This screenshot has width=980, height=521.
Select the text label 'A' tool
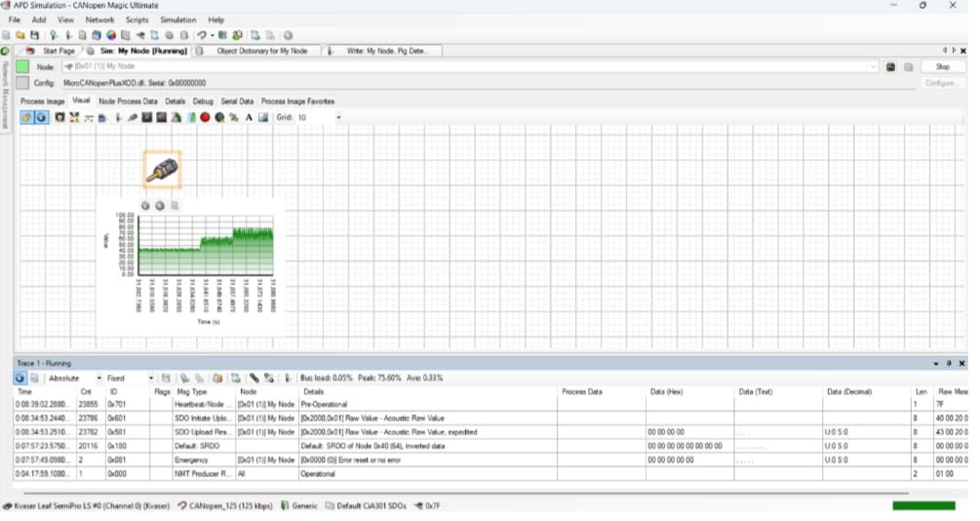pyautogui.click(x=249, y=117)
